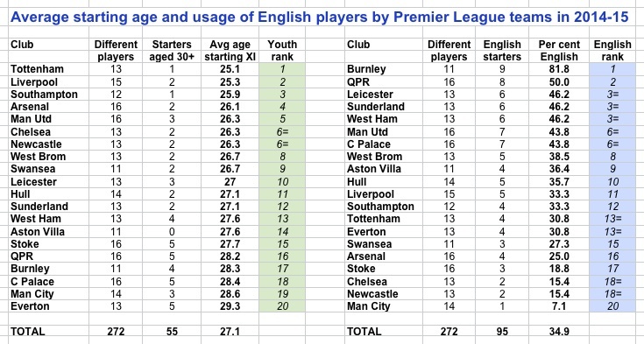Click the Tottenham cell in left table
The height and width of the screenshot is (344, 644).
tap(48, 69)
